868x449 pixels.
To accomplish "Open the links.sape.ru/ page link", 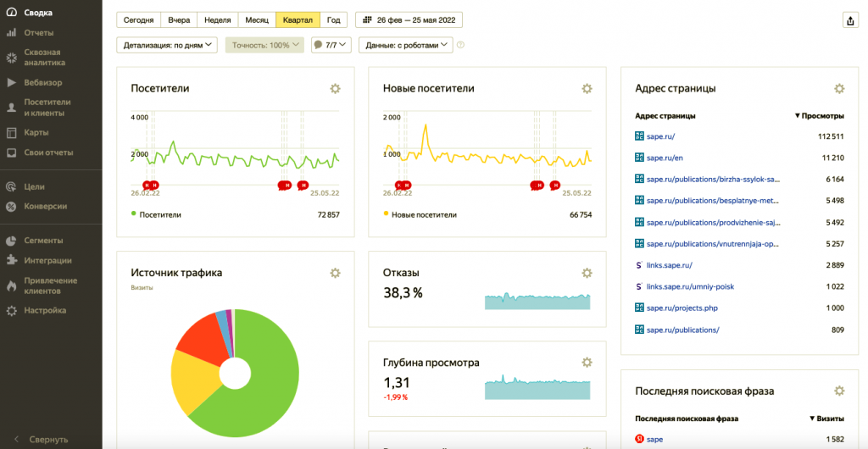I will click(670, 265).
